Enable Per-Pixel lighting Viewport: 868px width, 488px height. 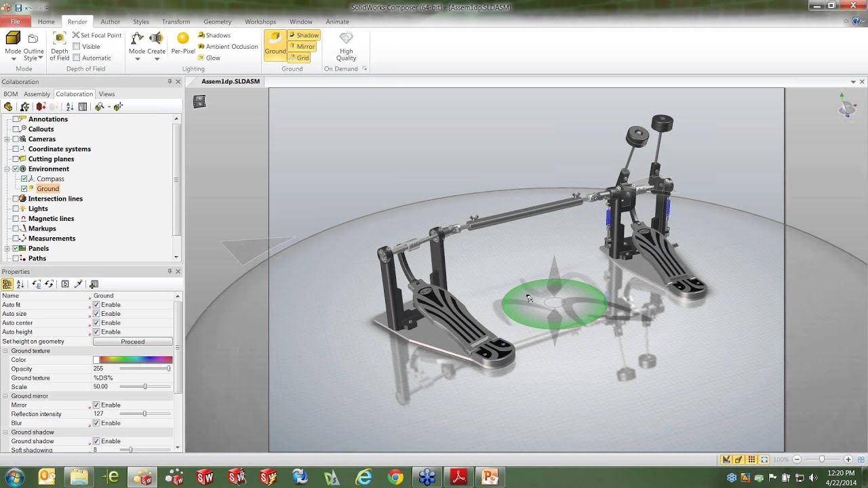(183, 43)
